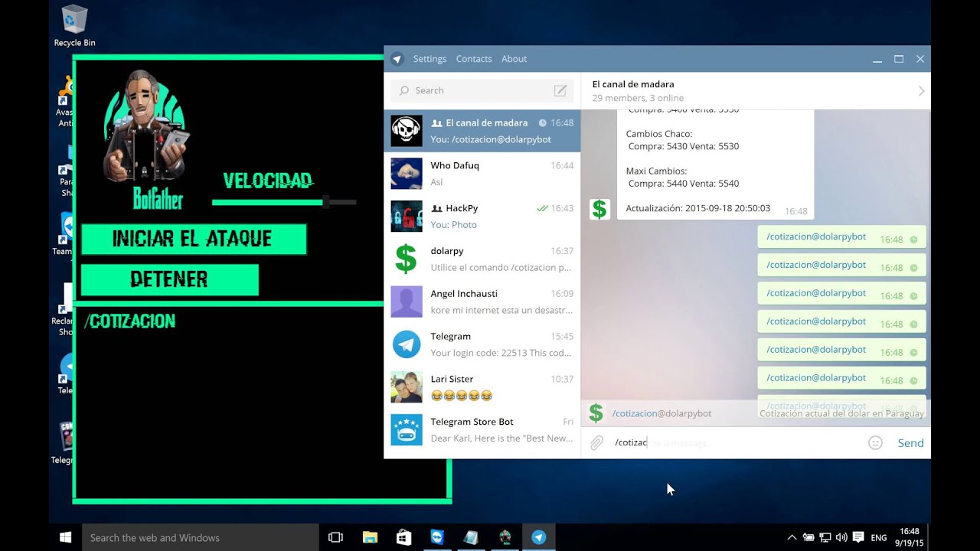Viewport: 980px width, 551px height.
Task: Click the Search the web and Windows box
Action: (201, 537)
